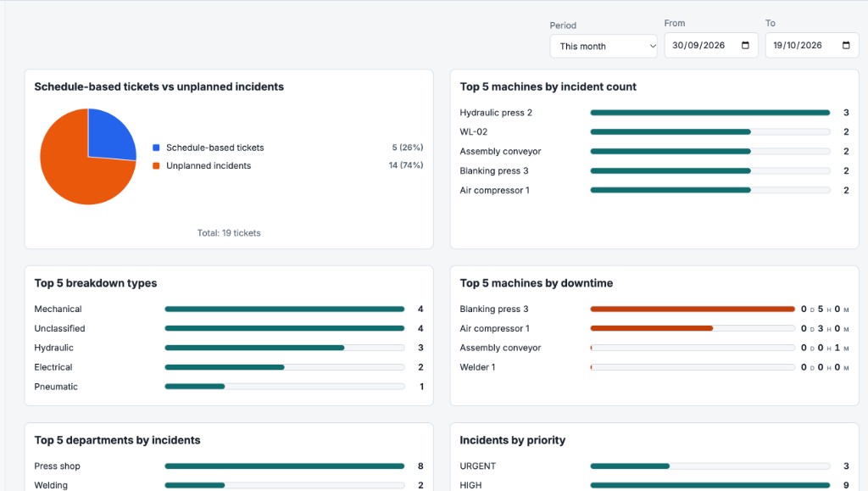This screenshot has width=868, height=491.
Task: Click the 5 (26%) value
Action: [408, 148]
